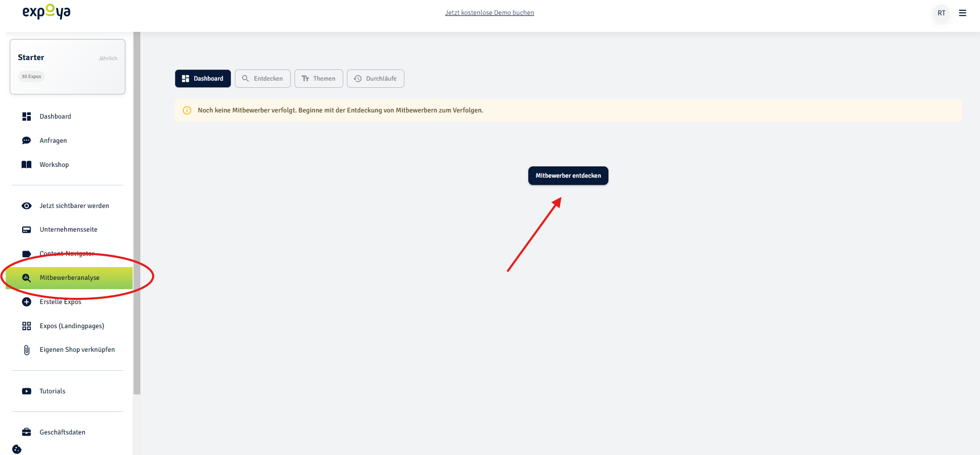
Task: Open the RT user avatar menu
Action: coord(941,13)
